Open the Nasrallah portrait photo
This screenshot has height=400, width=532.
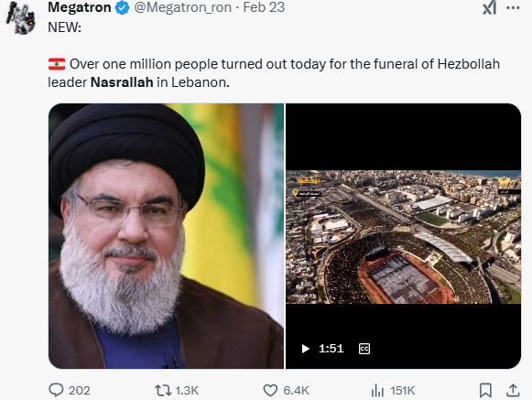pos(167,236)
